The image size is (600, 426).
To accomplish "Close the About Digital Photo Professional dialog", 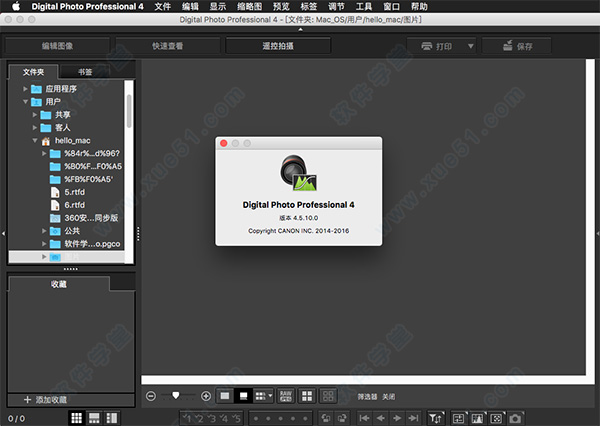I will (x=224, y=143).
